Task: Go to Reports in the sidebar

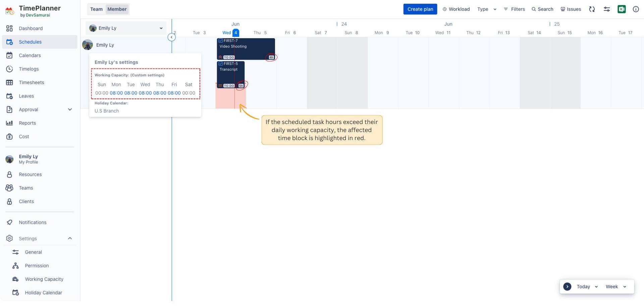Action: (x=27, y=123)
